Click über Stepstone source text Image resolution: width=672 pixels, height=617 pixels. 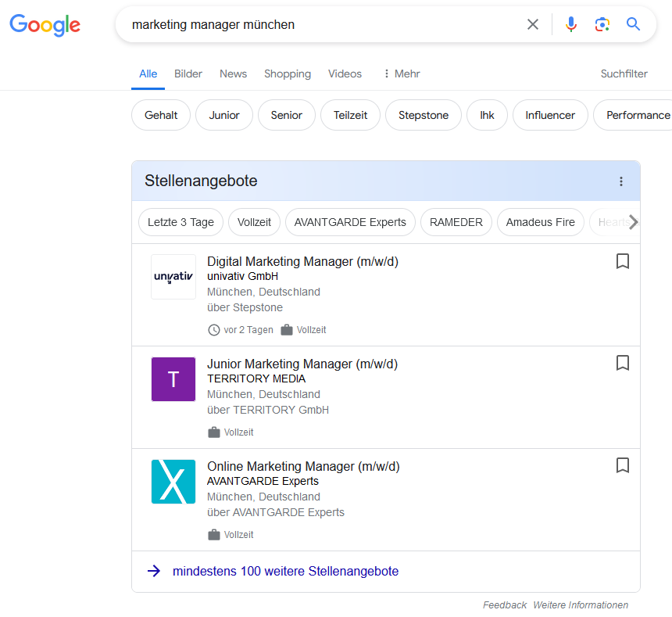245,307
